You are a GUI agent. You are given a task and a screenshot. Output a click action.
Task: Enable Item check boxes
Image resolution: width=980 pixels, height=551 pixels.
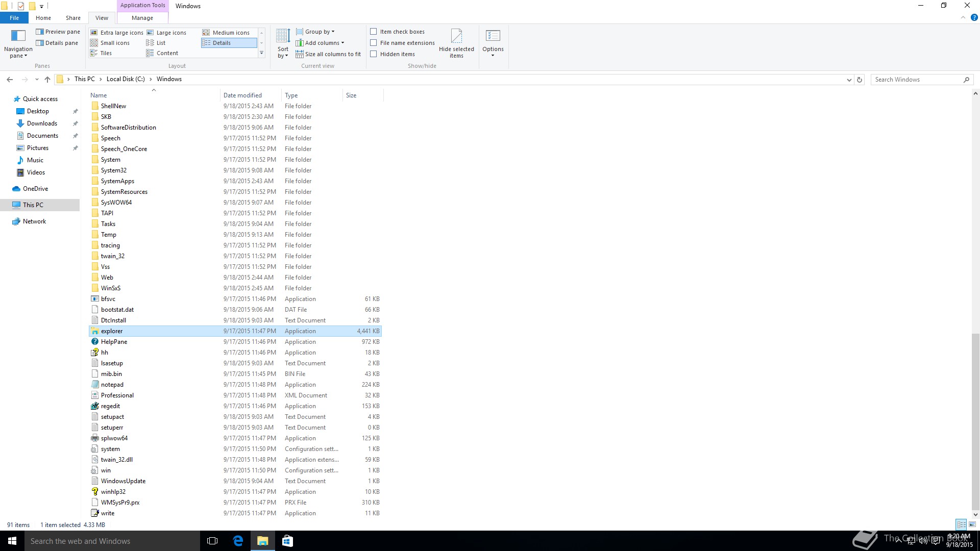(374, 32)
